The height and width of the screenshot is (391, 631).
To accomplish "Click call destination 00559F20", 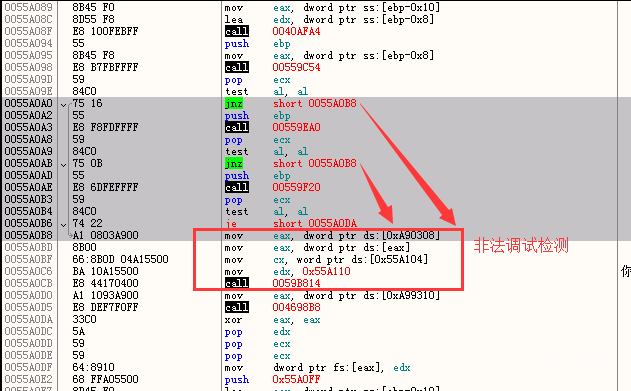I will (x=296, y=187).
